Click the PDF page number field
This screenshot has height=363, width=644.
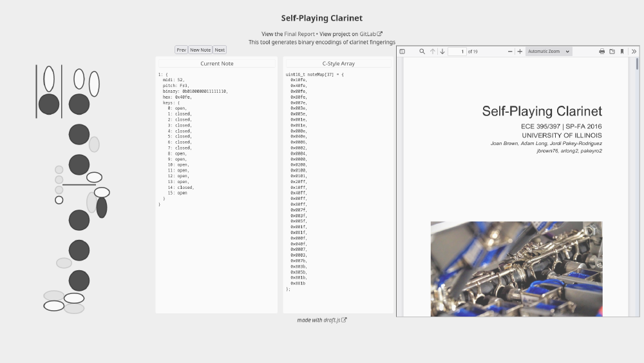[457, 52]
